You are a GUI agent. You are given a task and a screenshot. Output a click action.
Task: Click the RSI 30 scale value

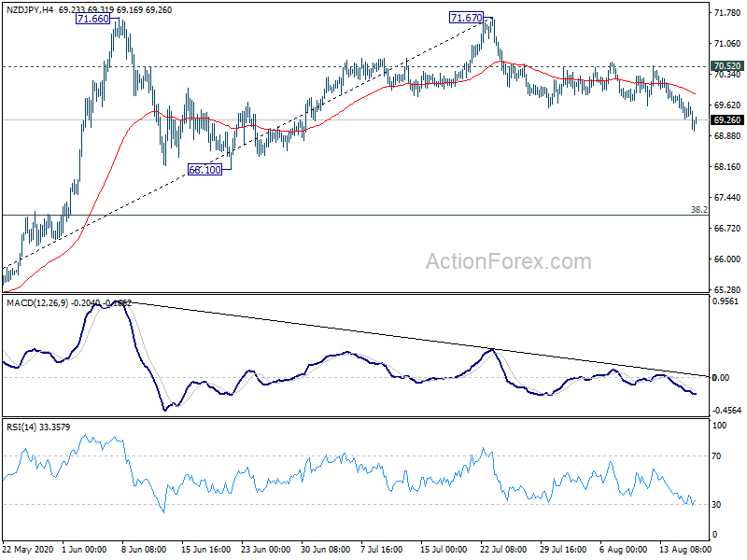coord(716,505)
